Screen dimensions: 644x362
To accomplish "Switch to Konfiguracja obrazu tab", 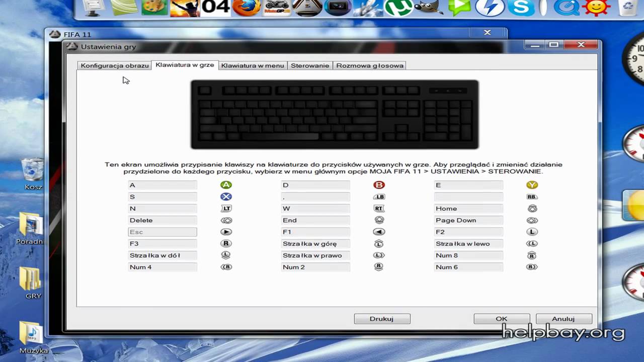I will tap(115, 65).
